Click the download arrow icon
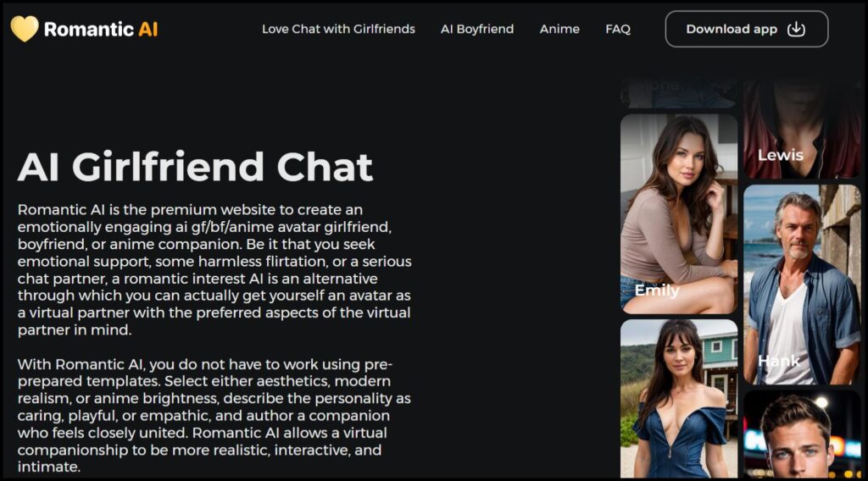This screenshot has width=868, height=481. click(796, 29)
